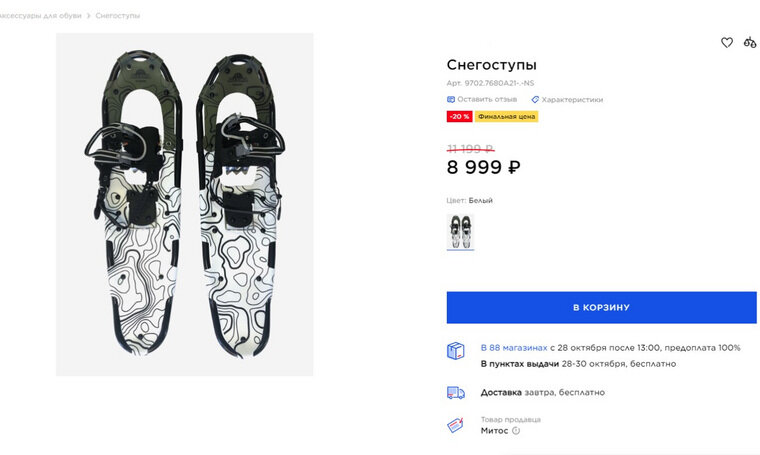The width and height of the screenshot is (760, 455).
Task: Click the delivery truck icon
Action: (x=456, y=393)
